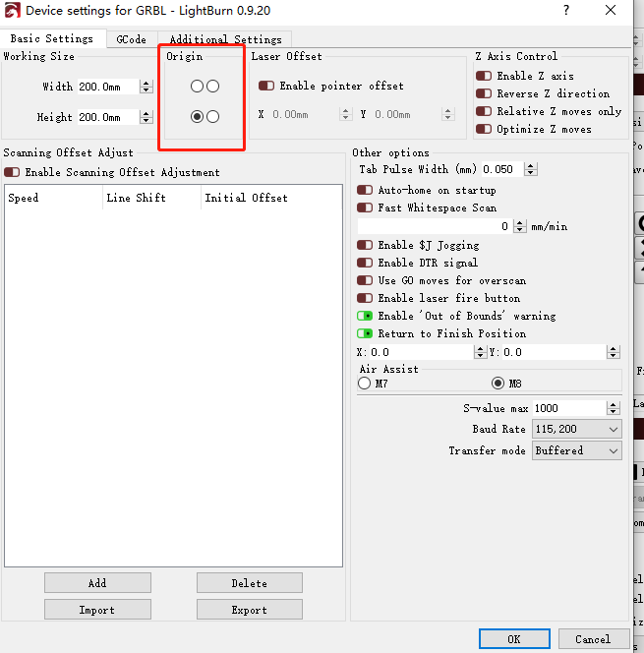This screenshot has height=653, width=644.
Task: Select M8 for Air Assist
Action: click(x=498, y=384)
